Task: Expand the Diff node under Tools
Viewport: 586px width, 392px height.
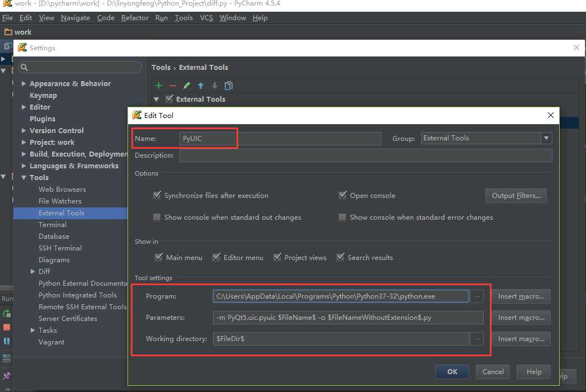Action: coord(32,272)
